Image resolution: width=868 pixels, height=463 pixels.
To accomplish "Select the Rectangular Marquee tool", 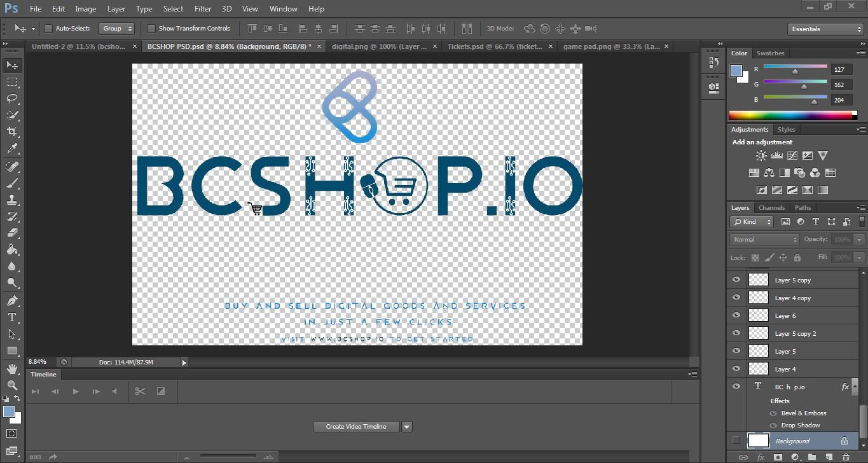I will (12, 82).
